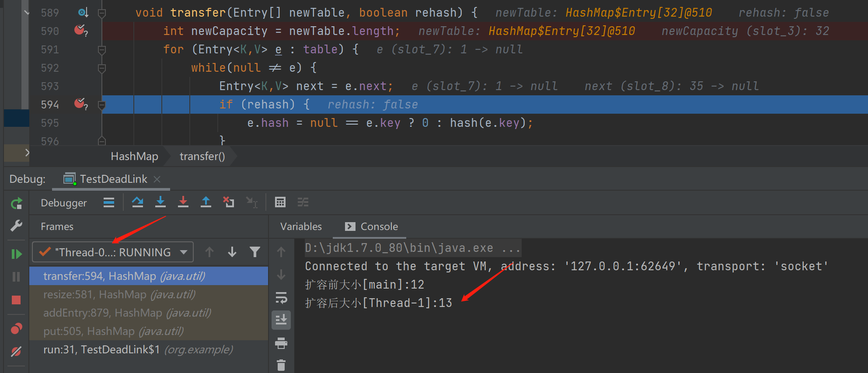Click HashMap in the breadcrumb bar
This screenshot has height=373, width=868.
(x=134, y=157)
